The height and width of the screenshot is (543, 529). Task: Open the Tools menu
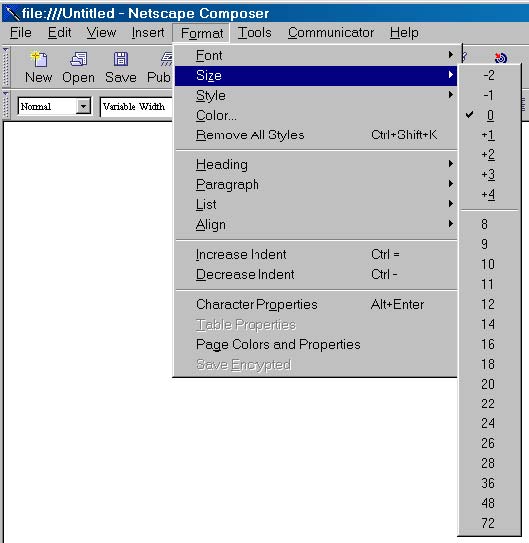click(254, 33)
